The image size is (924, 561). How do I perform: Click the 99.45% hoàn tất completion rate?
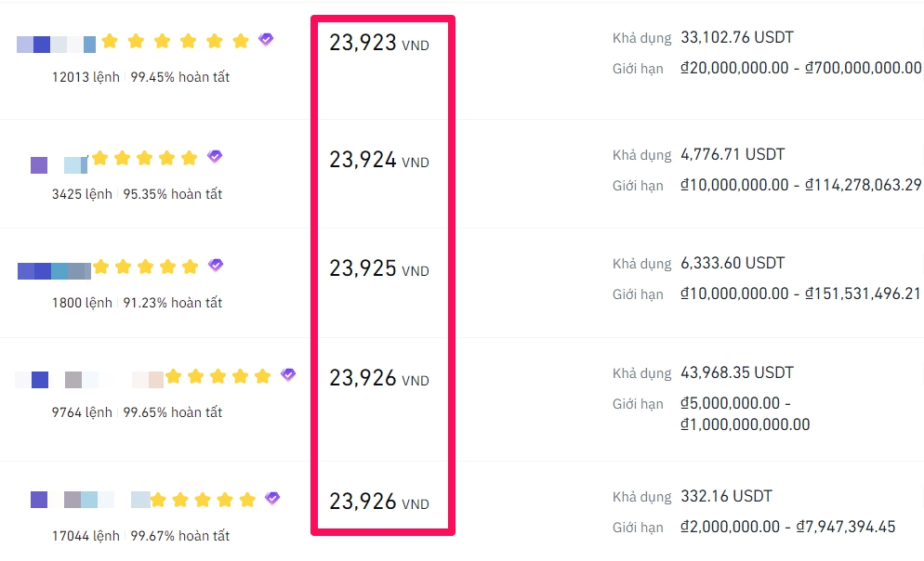click(179, 76)
